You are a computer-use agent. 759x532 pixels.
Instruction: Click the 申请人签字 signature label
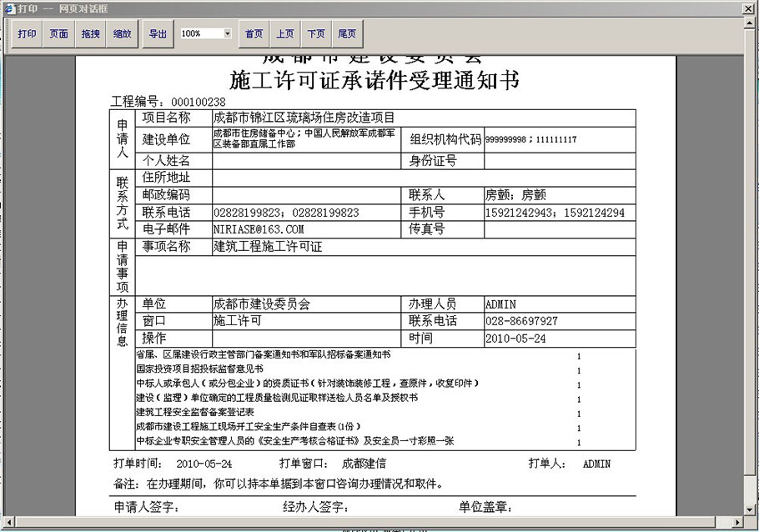[x=147, y=507]
